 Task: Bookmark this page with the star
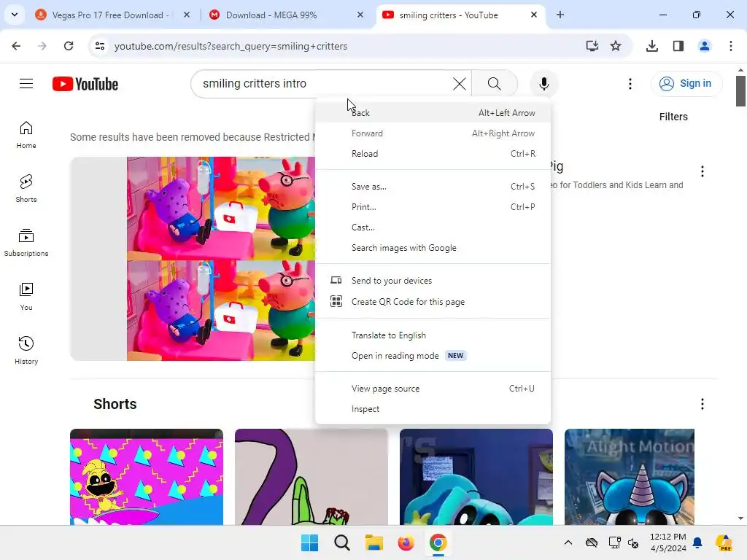616,46
